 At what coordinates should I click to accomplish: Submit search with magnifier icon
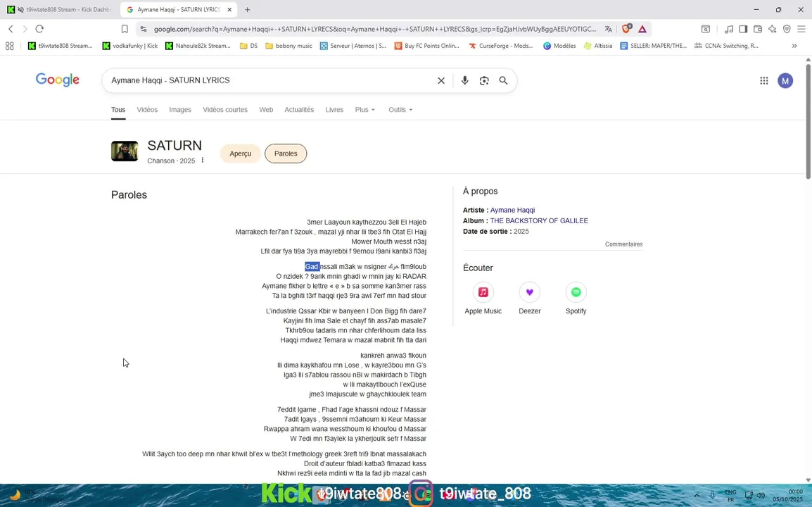(x=503, y=80)
